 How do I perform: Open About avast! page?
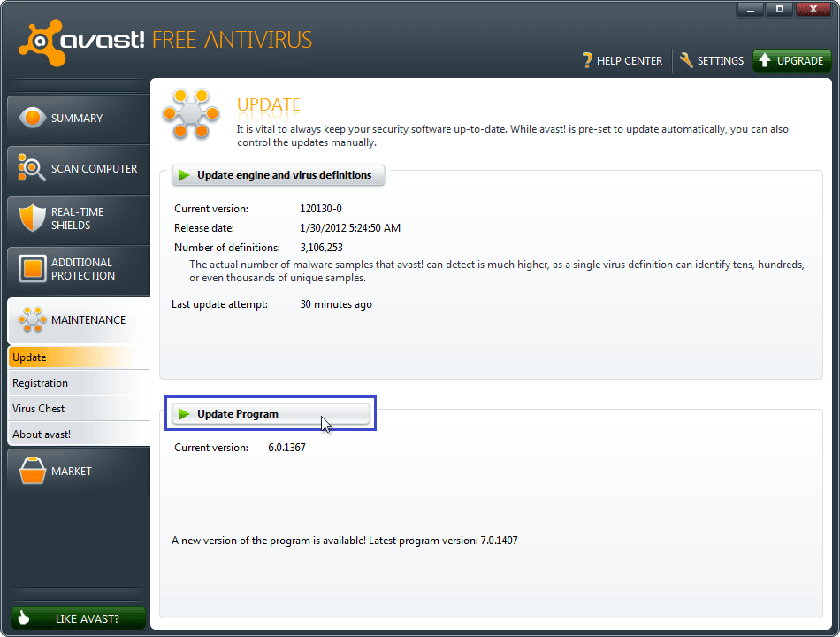coord(79,434)
